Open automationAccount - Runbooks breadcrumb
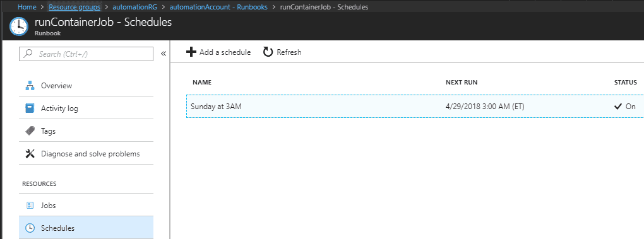Screen dimensions: 644x239 pos(218,7)
